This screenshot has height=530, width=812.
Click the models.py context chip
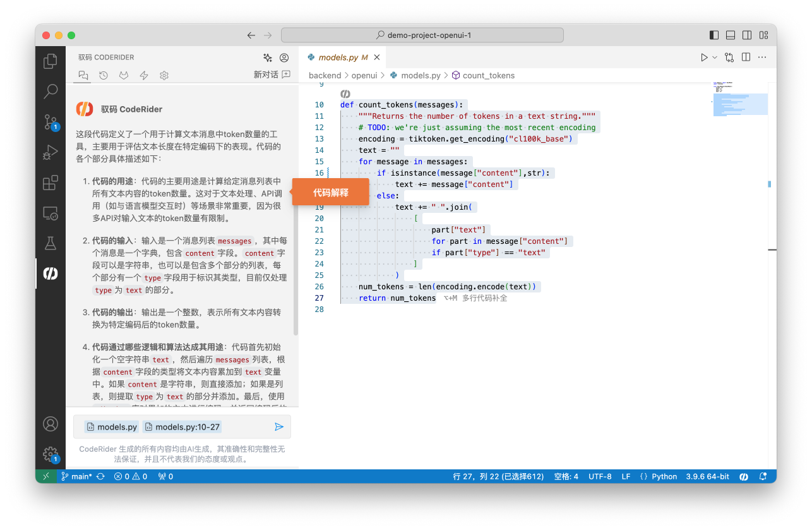112,427
